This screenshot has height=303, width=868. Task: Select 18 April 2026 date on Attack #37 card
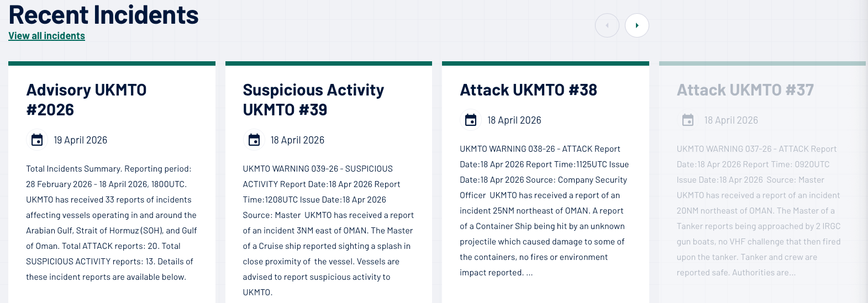[731, 120]
